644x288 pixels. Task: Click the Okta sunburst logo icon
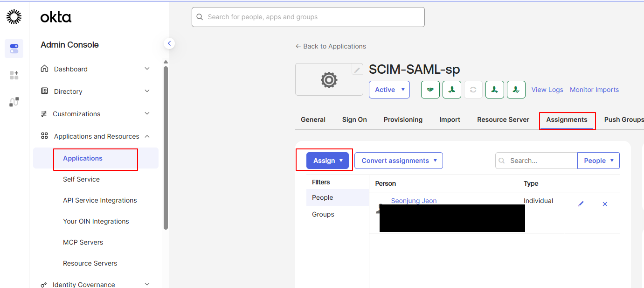14,17
